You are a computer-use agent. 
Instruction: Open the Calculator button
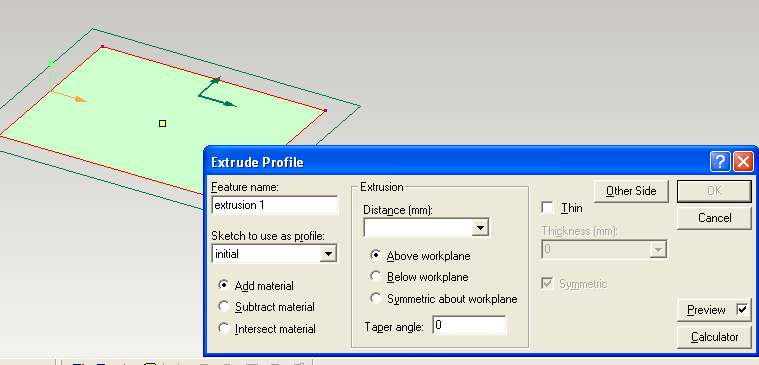pyautogui.click(x=714, y=337)
